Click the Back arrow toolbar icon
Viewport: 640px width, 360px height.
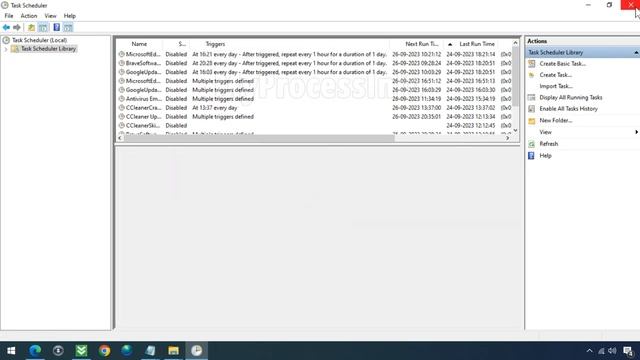(6, 27)
